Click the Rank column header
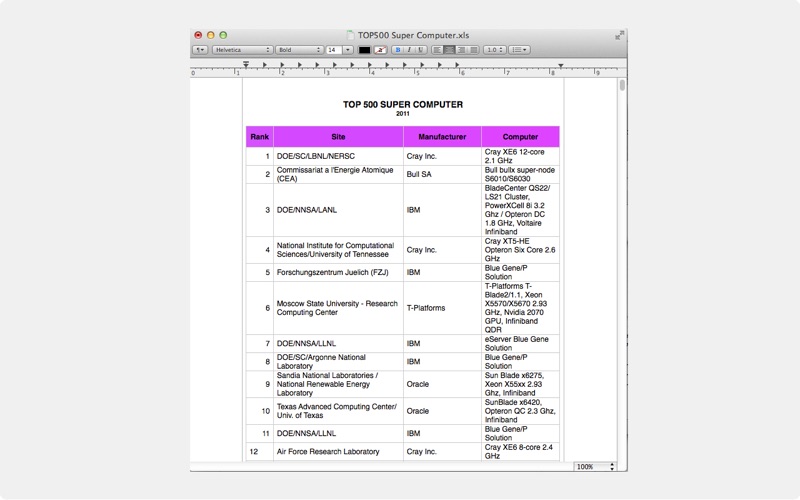800x500 pixels. click(260, 137)
